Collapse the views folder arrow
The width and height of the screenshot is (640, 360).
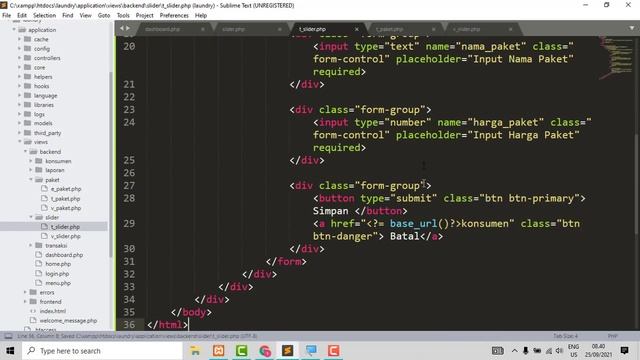point(20,142)
